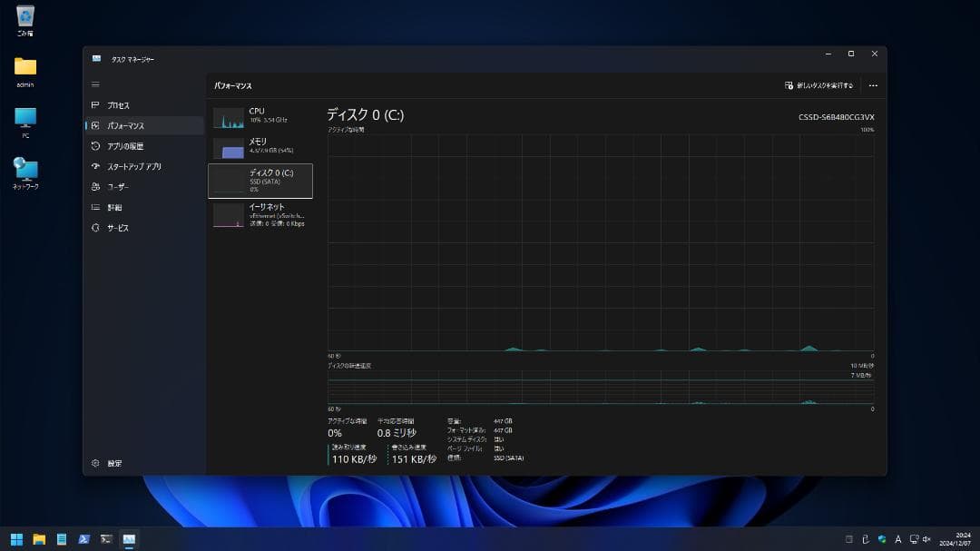980x551 pixels.
Task: Open アプリの履歴 (App history) in sidebar
Action: coord(124,146)
